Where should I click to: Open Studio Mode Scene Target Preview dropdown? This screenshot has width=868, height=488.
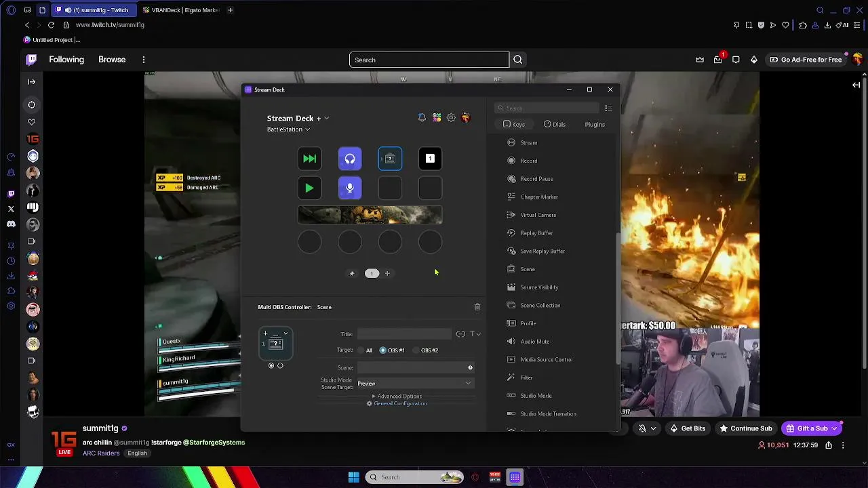(x=414, y=384)
